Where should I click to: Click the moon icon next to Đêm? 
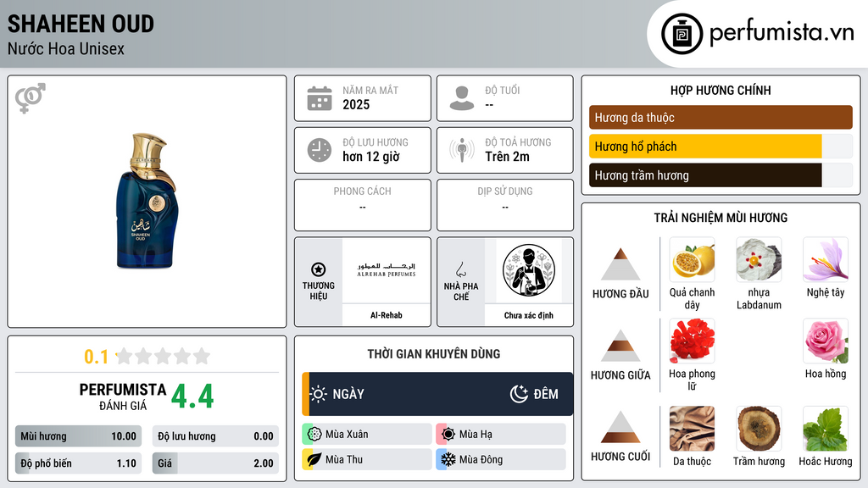519,394
